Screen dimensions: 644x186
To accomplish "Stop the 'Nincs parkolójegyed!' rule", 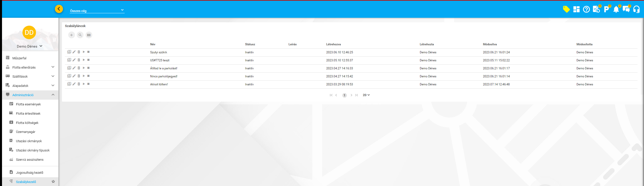I will pyautogui.click(x=89, y=76).
